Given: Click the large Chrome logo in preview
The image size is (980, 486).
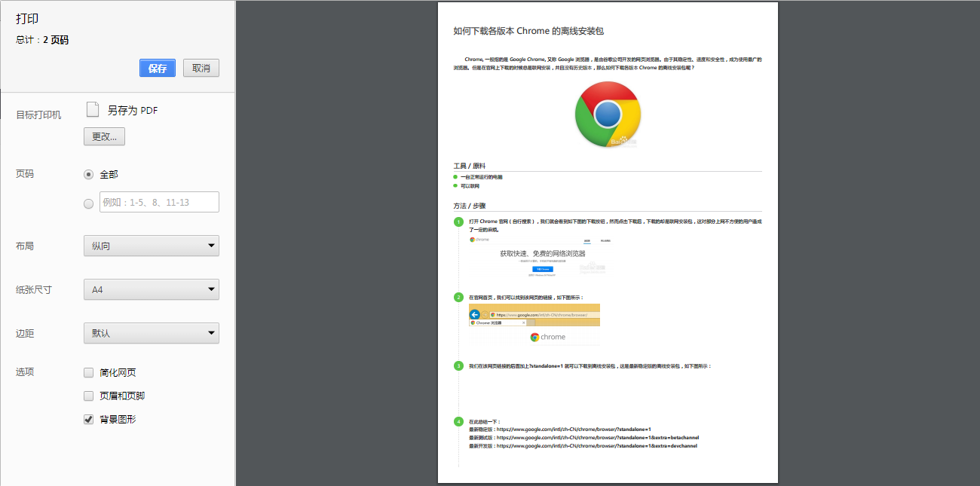Looking at the screenshot, I should (608, 114).
